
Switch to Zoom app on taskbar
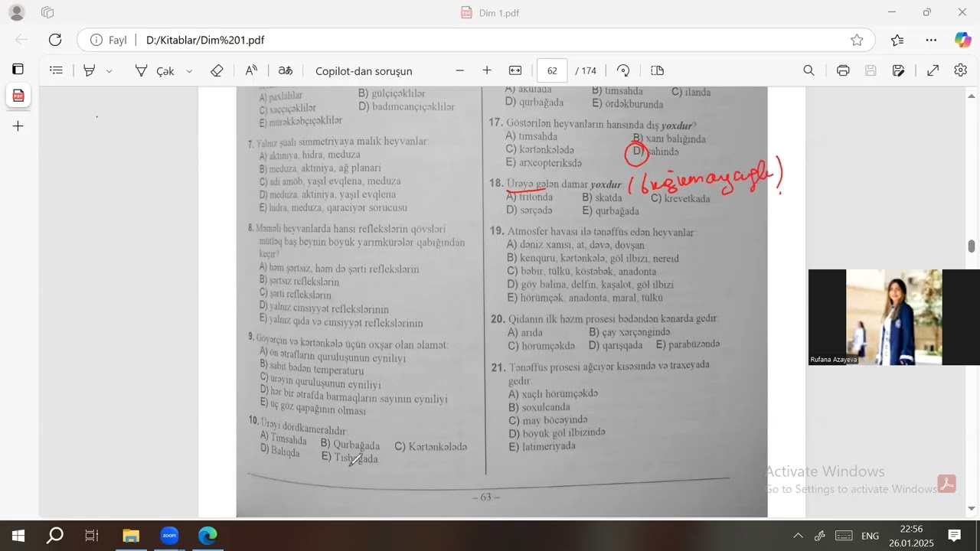tap(169, 536)
